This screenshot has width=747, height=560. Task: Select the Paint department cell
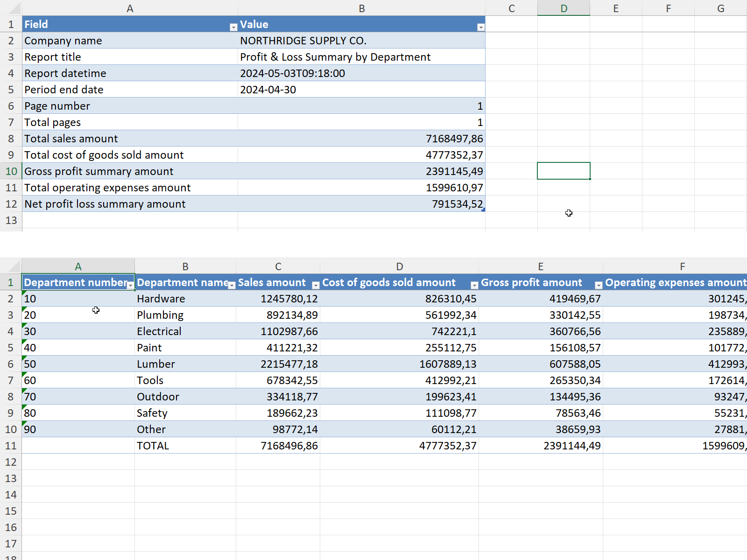point(185,348)
